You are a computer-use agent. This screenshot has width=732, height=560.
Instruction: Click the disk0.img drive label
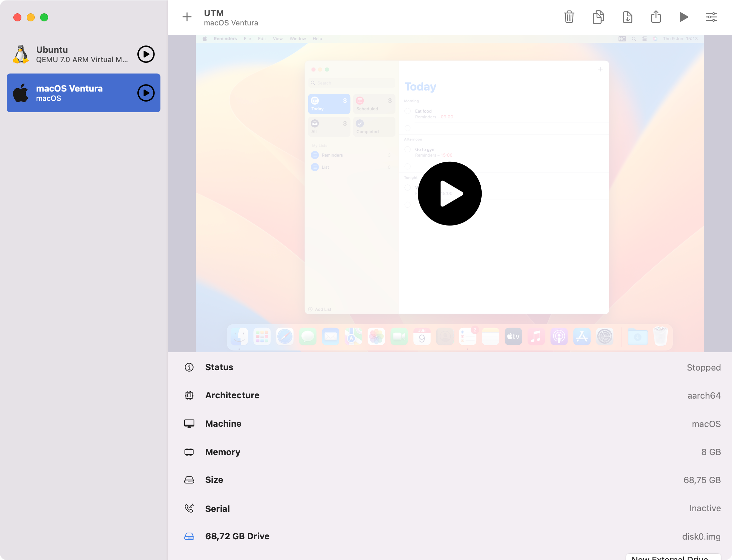tap(701, 537)
